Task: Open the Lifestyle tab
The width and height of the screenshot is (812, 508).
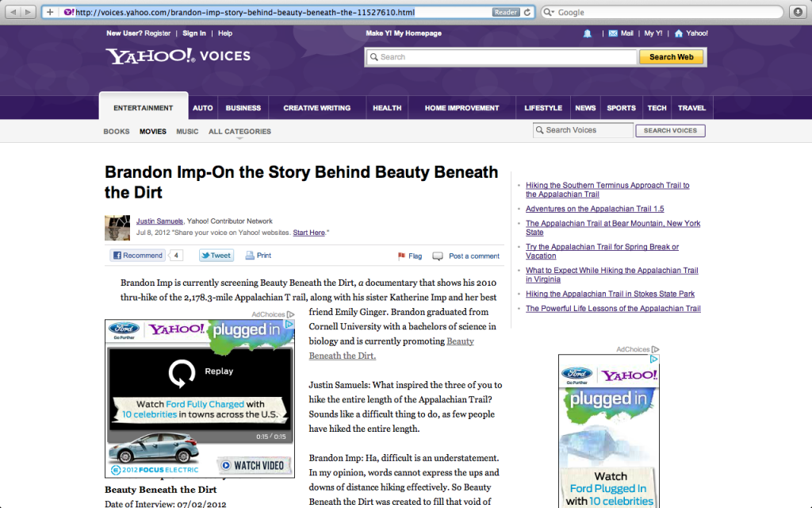Action: pyautogui.click(x=543, y=108)
